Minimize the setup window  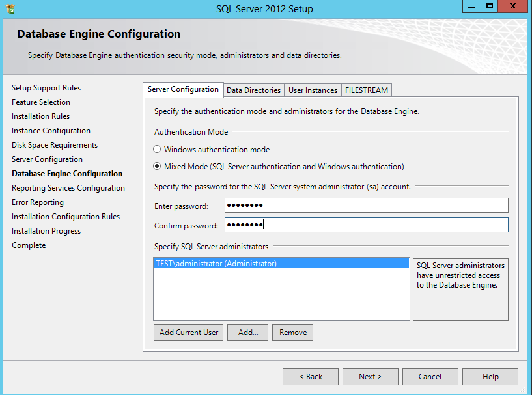tap(471, 7)
